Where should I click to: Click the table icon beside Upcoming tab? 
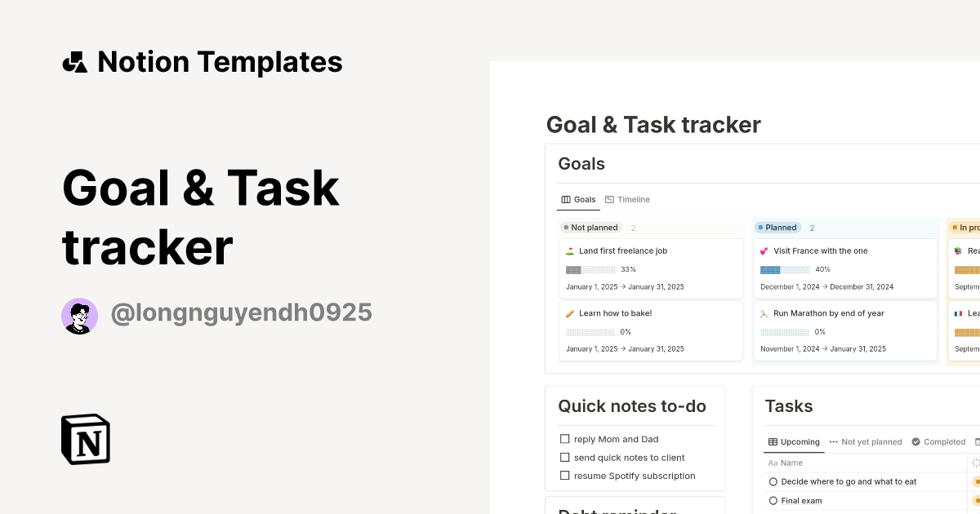pyautogui.click(x=772, y=441)
